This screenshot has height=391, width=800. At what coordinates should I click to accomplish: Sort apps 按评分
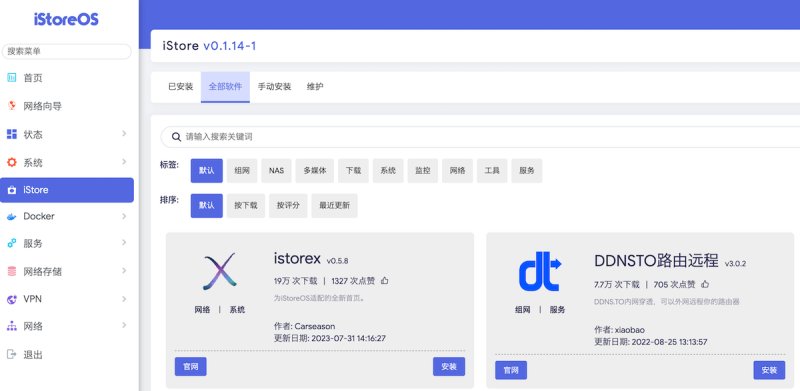[288, 206]
